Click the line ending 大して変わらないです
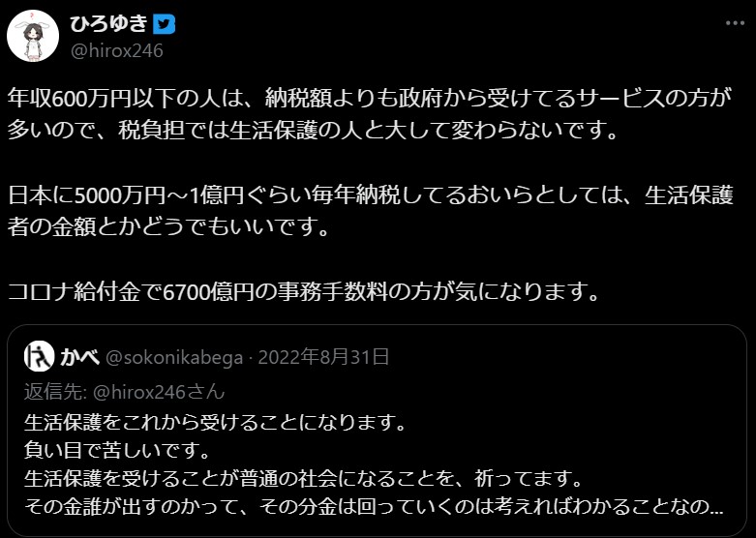This screenshot has width=756, height=538. tap(312, 130)
